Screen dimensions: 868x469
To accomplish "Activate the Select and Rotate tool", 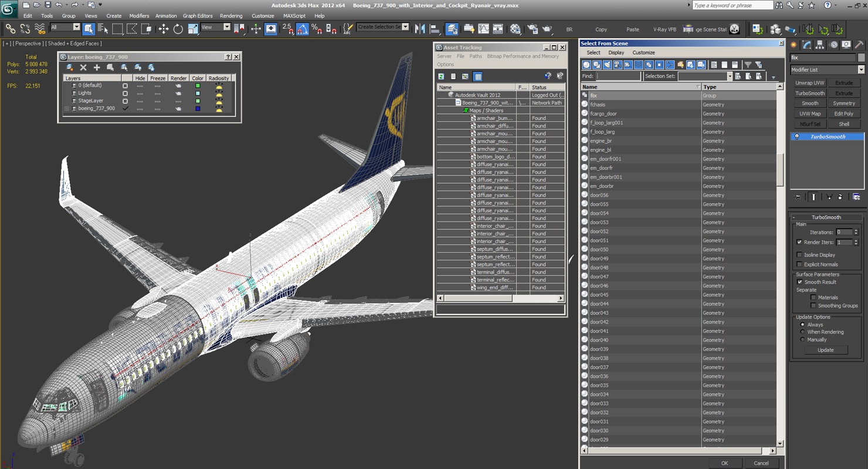I will [178, 28].
